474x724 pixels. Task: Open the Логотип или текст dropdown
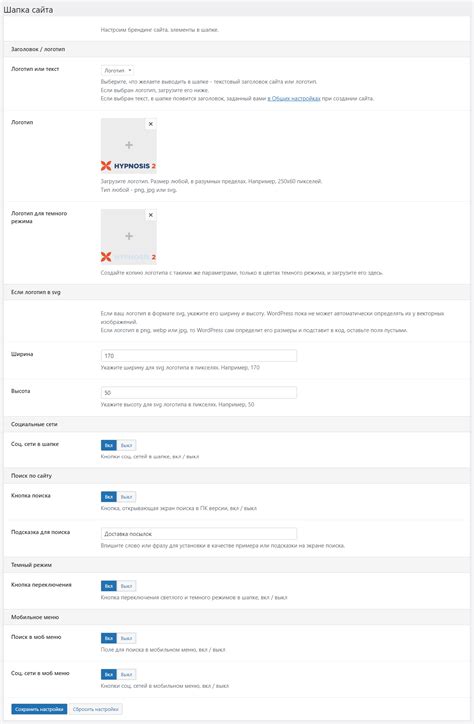coord(117,71)
